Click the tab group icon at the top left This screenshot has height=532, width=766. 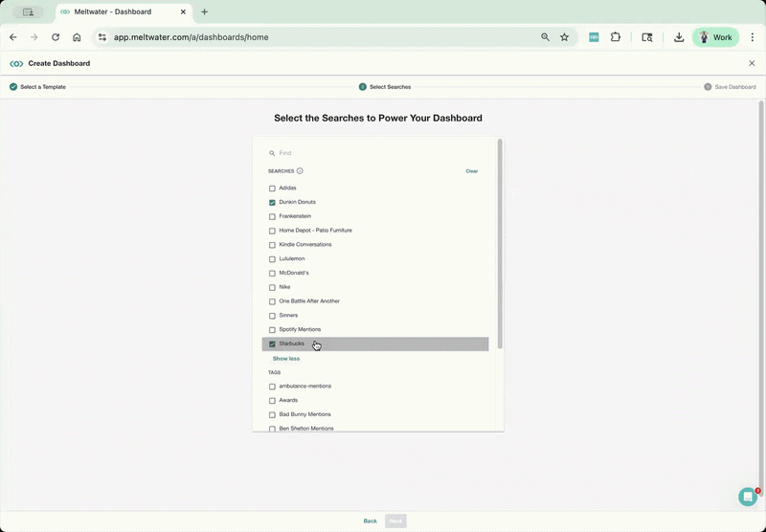[28, 11]
